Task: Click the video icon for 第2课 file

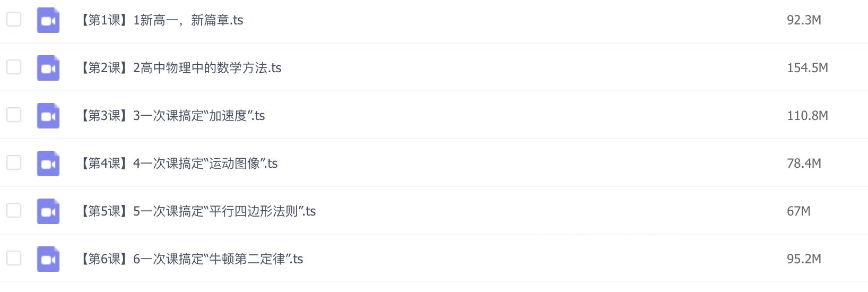Action: 48,68
